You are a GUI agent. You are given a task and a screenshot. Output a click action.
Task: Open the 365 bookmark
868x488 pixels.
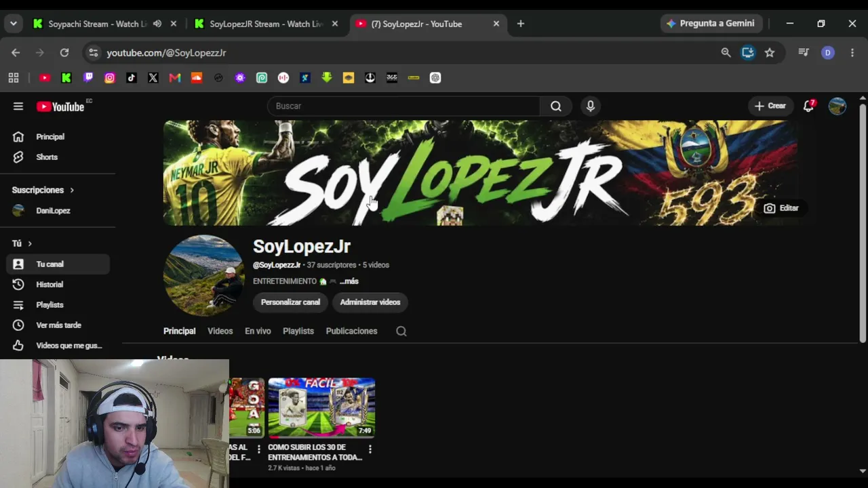(392, 78)
